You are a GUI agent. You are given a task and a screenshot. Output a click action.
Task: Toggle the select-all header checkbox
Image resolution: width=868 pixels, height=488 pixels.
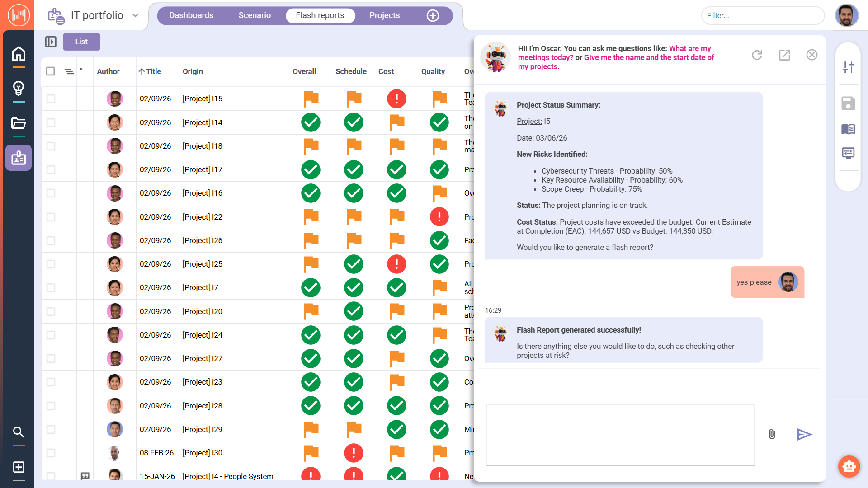point(51,71)
